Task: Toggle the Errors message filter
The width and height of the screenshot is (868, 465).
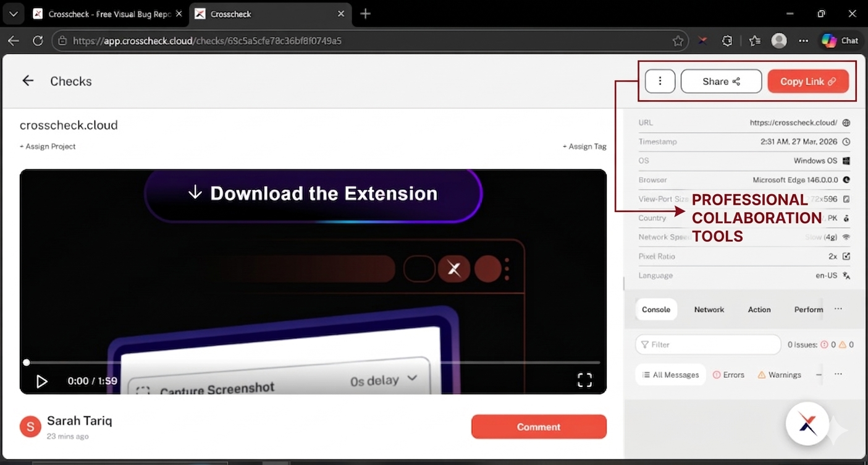Action: point(728,374)
